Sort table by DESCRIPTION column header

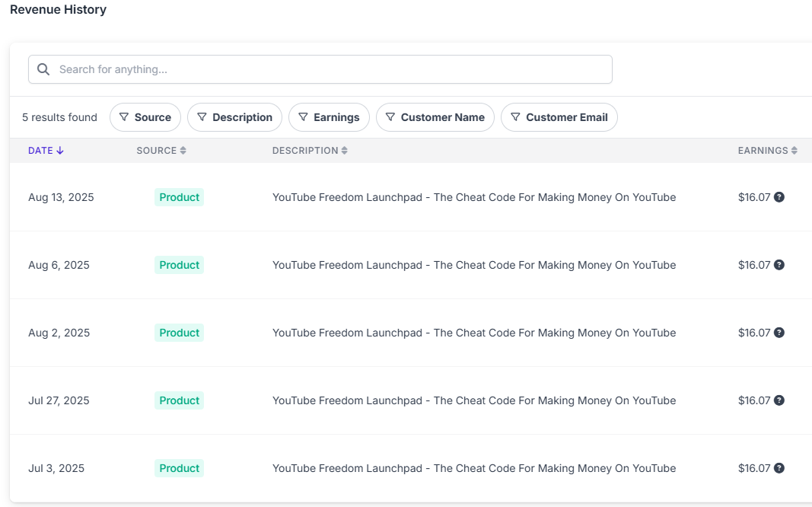pyautogui.click(x=310, y=151)
